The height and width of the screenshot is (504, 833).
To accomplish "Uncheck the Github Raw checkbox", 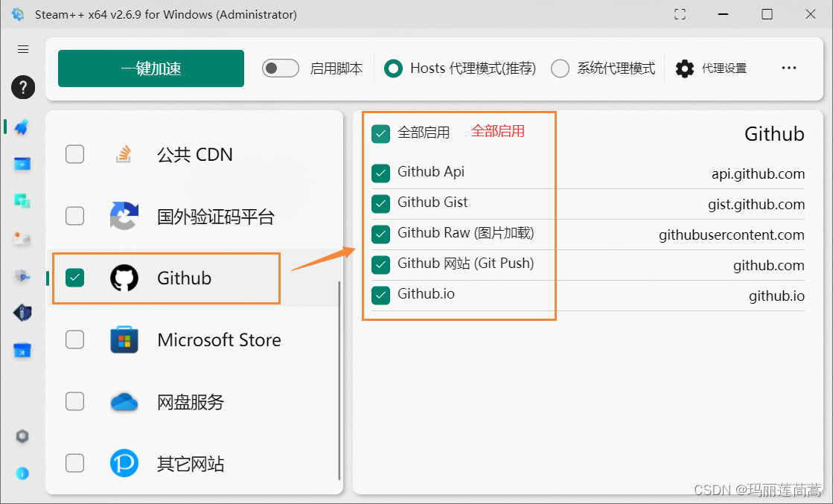I will click(381, 235).
